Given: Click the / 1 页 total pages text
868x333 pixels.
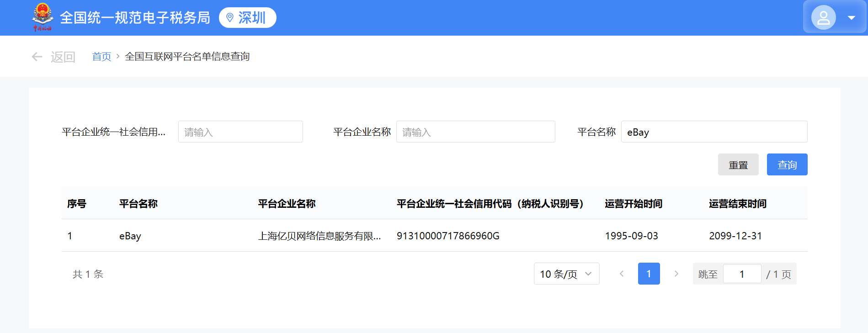Looking at the screenshot, I should 779,274.
